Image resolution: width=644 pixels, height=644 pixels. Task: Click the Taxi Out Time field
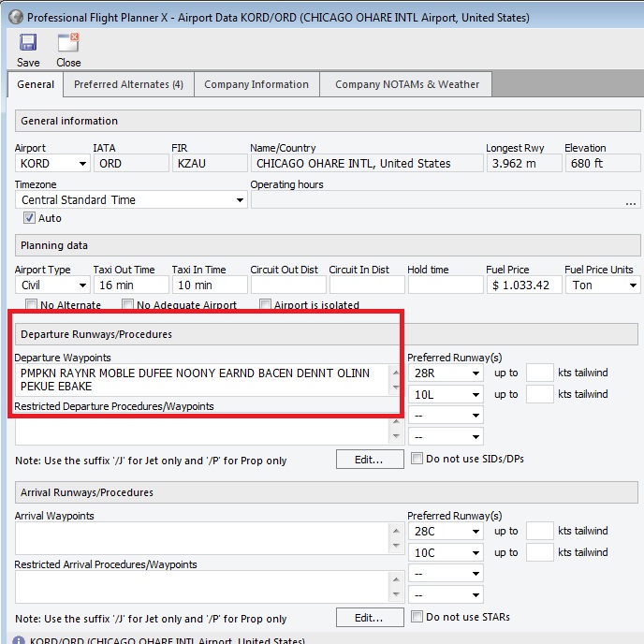coord(131,285)
